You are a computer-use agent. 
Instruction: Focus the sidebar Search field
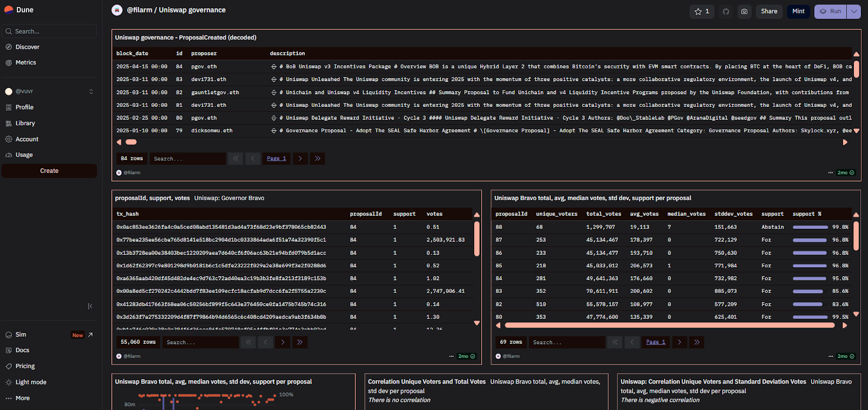[x=49, y=31]
